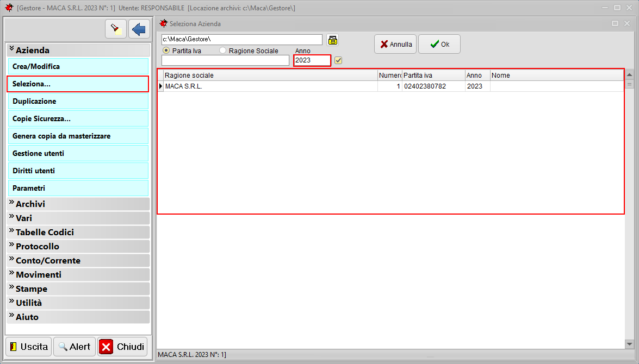Click the red X Chiudi button
This screenshot has height=364, width=639.
click(x=122, y=347)
